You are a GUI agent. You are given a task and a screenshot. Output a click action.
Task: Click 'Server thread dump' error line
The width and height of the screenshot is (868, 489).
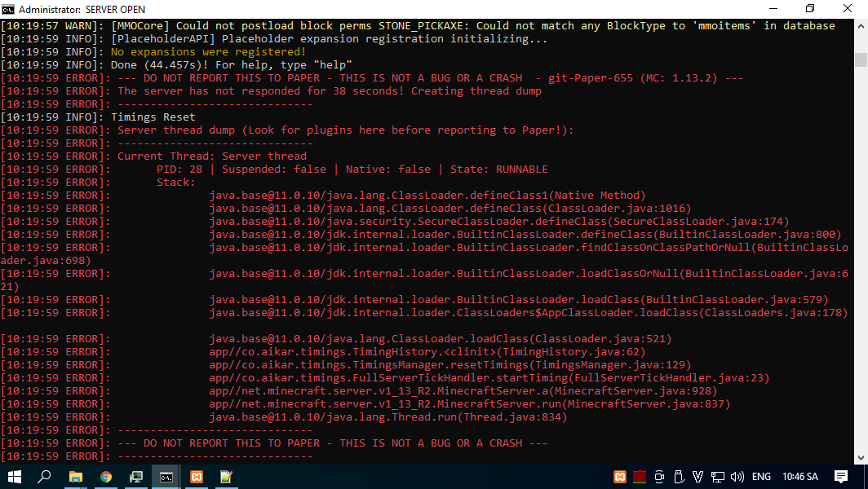[x=346, y=130]
